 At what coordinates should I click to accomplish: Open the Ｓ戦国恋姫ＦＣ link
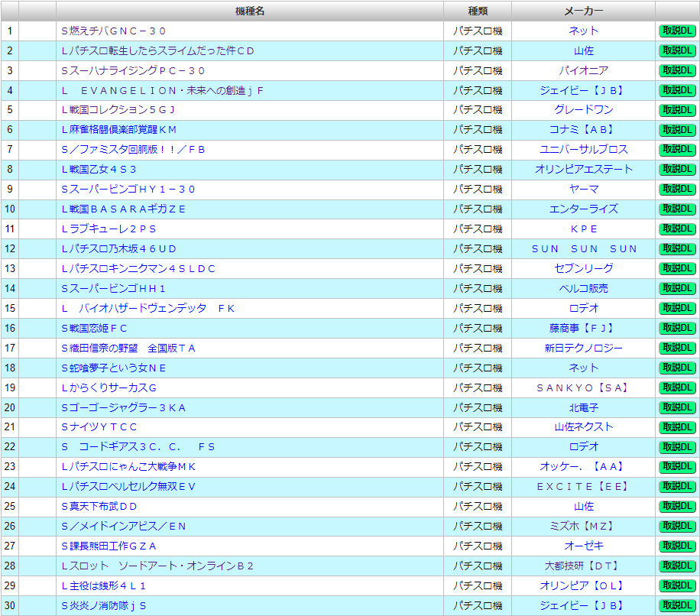click(94, 329)
